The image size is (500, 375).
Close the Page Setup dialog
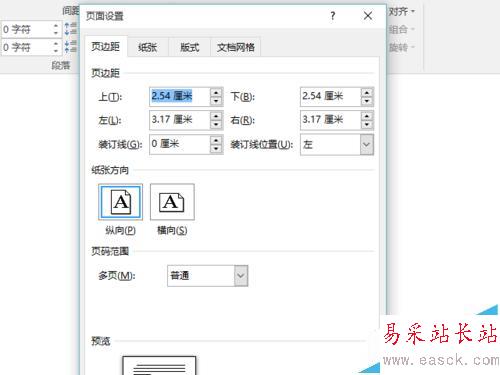click(x=368, y=16)
